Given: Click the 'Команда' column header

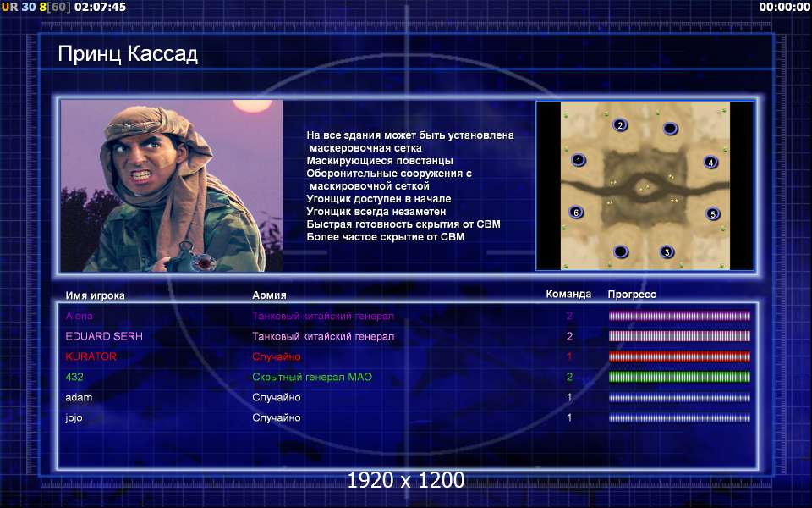Looking at the screenshot, I should (x=568, y=294).
